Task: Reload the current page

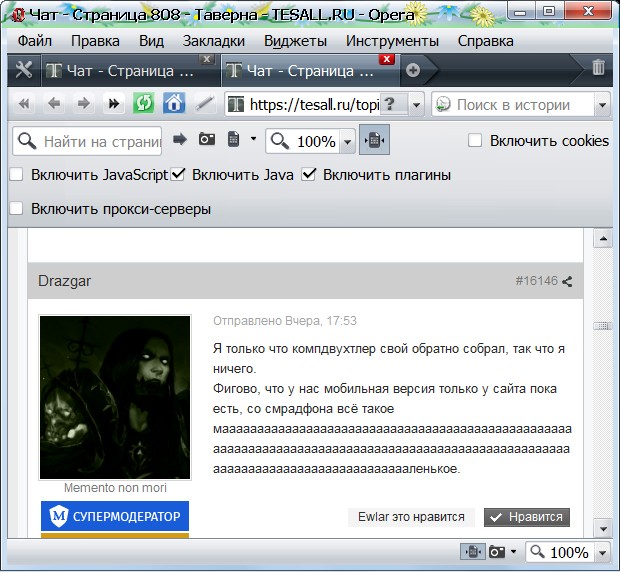Action: (144, 104)
